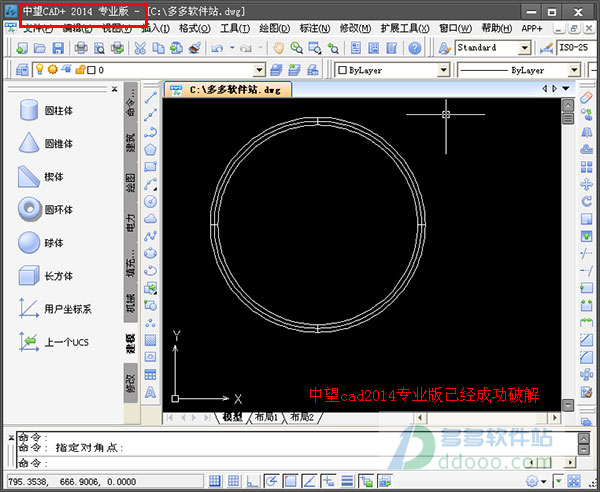This screenshot has height=492, width=600.
Task: Open status bar settings gear dropdown
Action: click(x=536, y=481)
